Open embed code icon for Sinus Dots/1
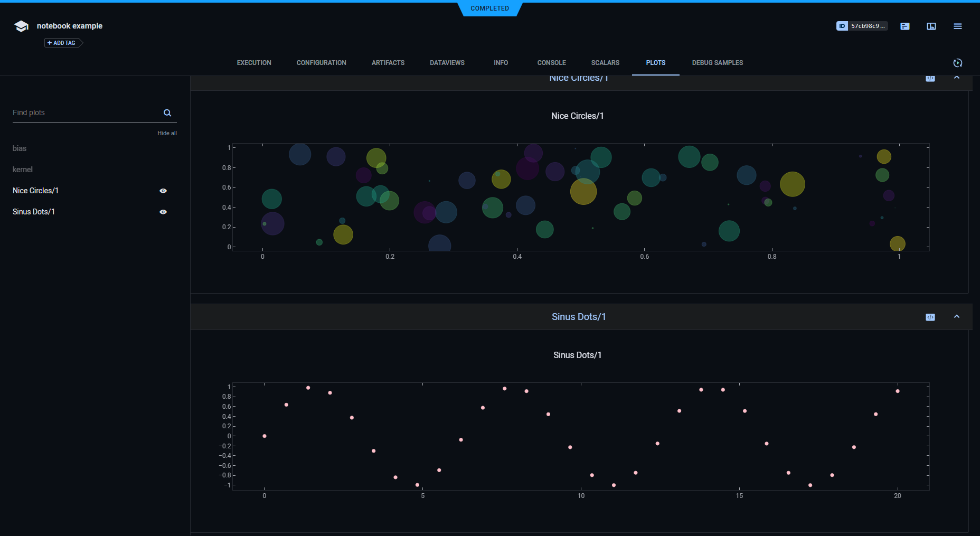 click(930, 317)
